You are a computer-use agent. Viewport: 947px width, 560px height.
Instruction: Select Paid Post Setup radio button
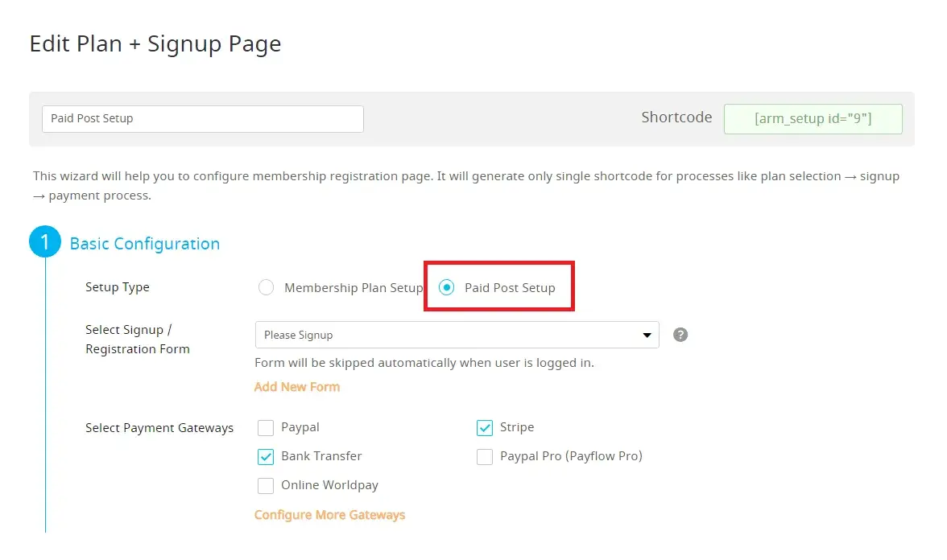447,288
